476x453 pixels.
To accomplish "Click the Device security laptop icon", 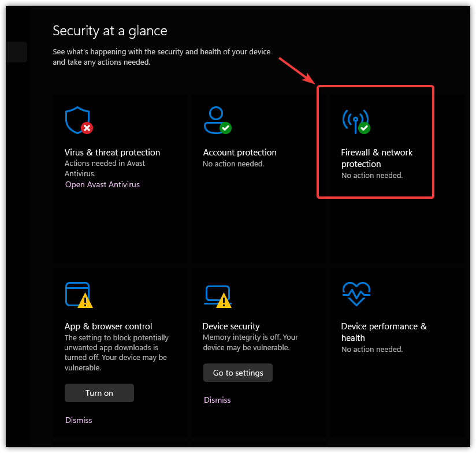I will [217, 294].
